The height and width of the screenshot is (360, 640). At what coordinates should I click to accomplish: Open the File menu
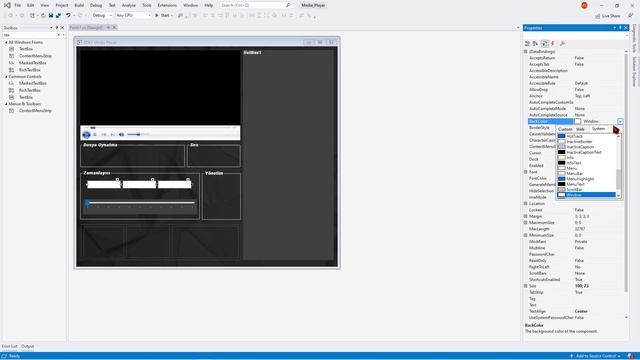point(18,5)
